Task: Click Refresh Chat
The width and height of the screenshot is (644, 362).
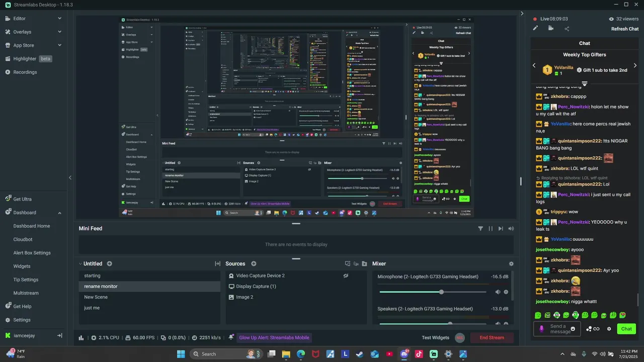Action: [x=625, y=29]
